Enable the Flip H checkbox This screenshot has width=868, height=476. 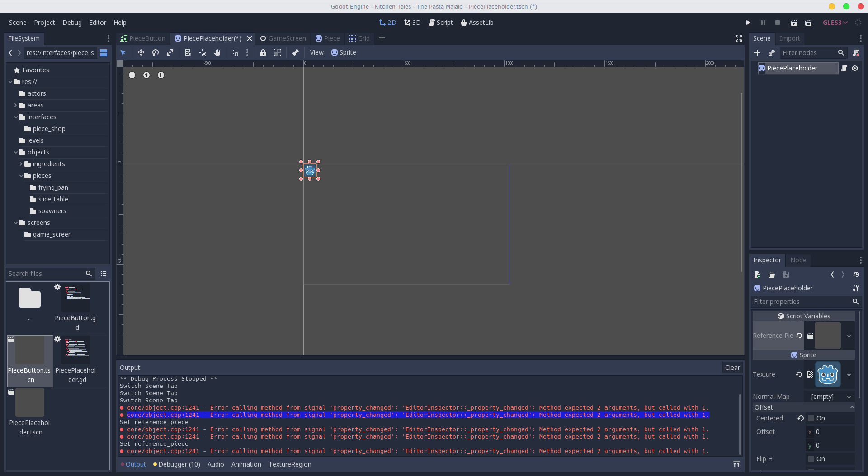(811, 459)
